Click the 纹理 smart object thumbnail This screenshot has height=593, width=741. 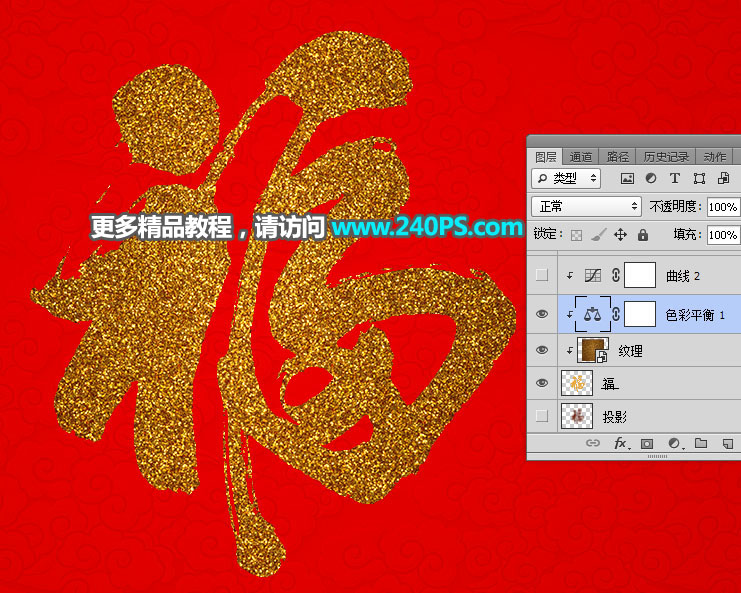pyautogui.click(x=593, y=351)
